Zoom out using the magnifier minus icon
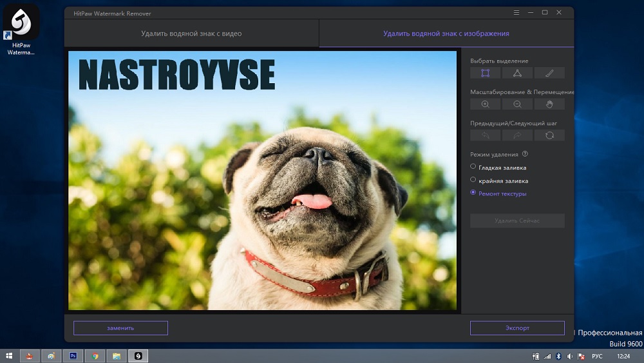Viewport: 644px width, 363px height. [517, 104]
